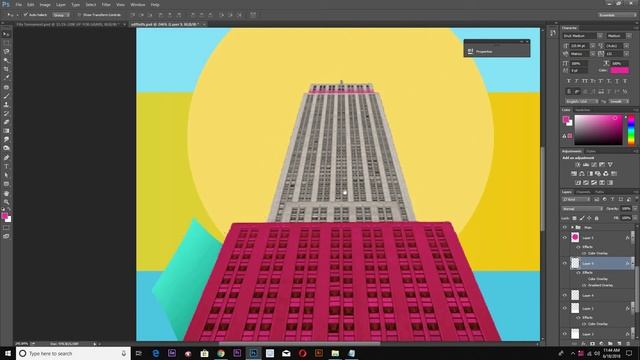Click the rainbow hue slider in Color panel

click(x=631, y=130)
